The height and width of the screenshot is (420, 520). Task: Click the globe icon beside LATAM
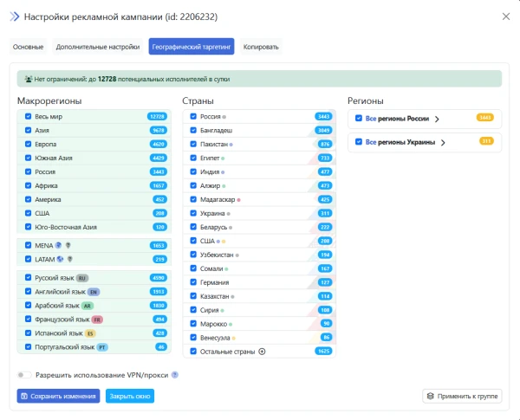click(x=61, y=259)
